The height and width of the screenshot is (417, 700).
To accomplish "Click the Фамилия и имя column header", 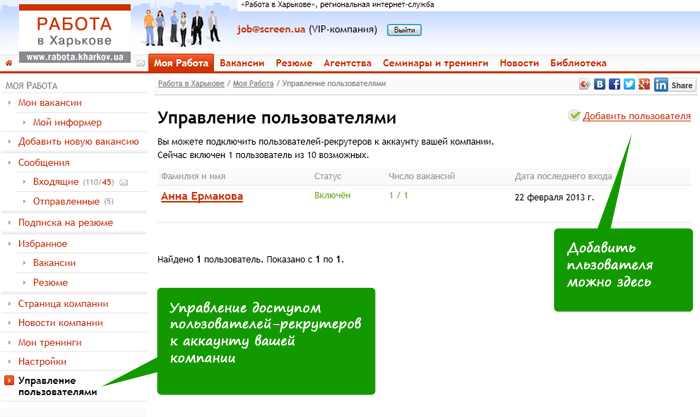I will (x=193, y=176).
